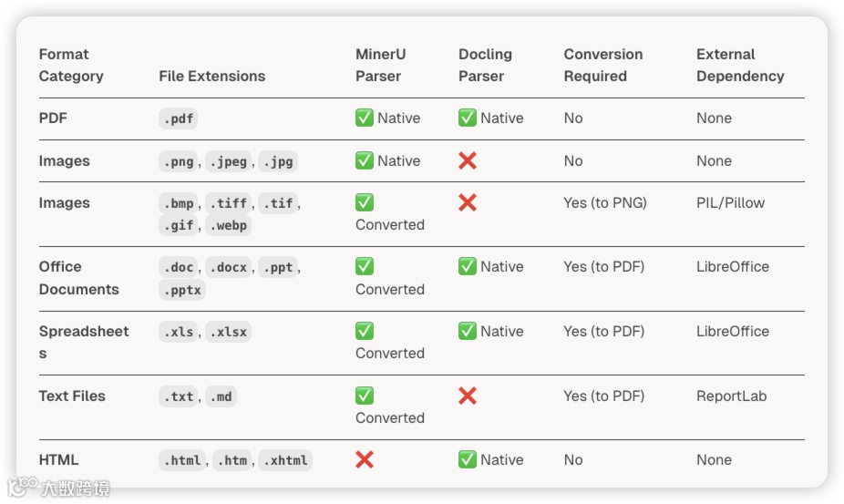The width and height of the screenshot is (844, 504).
Task: Click the MinerU Parser column header
Action: click(x=380, y=66)
